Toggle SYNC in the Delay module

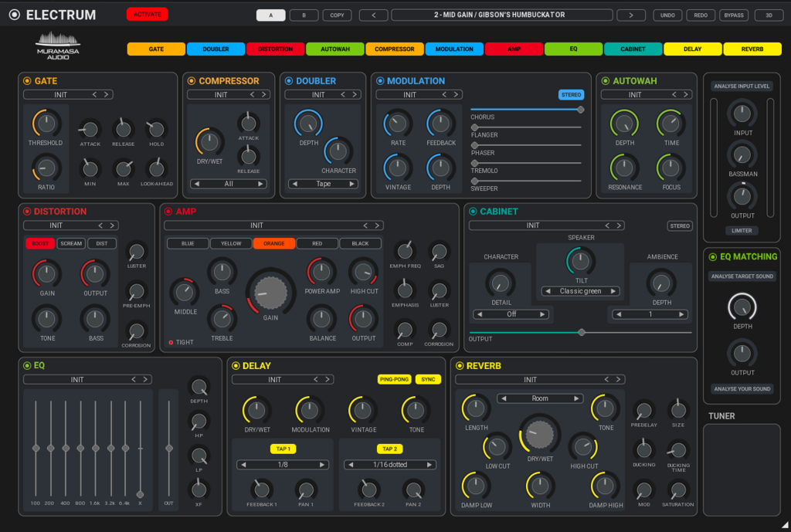tap(428, 379)
